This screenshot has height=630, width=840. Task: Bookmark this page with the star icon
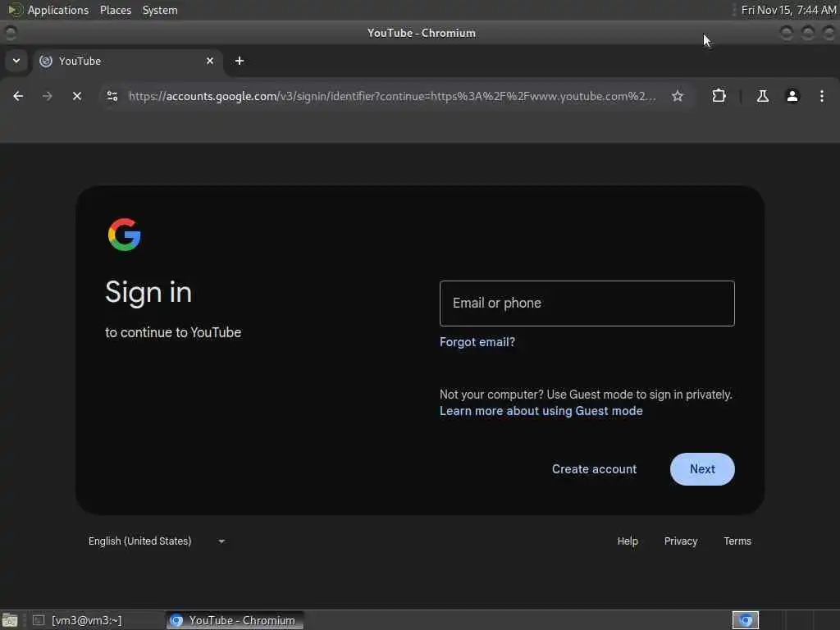click(x=678, y=96)
